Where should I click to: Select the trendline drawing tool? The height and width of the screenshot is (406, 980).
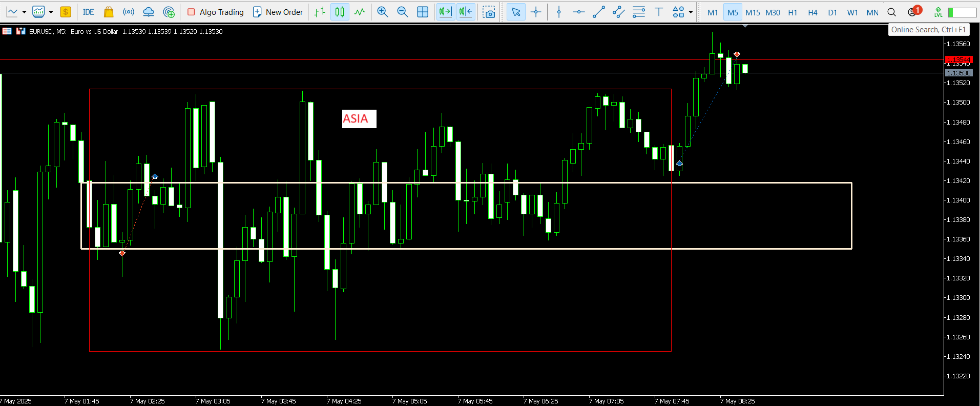click(x=598, y=12)
